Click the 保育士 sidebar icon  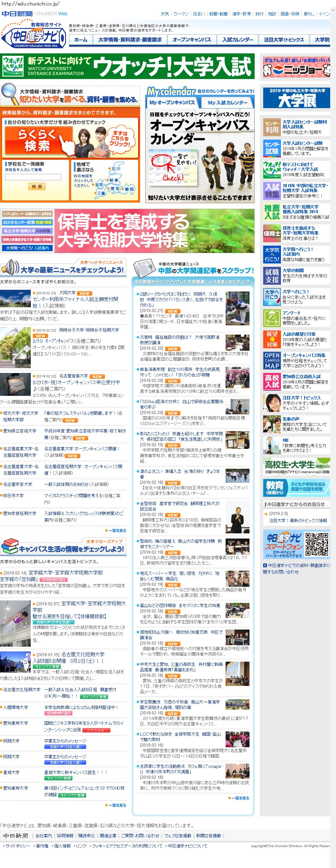272,233
